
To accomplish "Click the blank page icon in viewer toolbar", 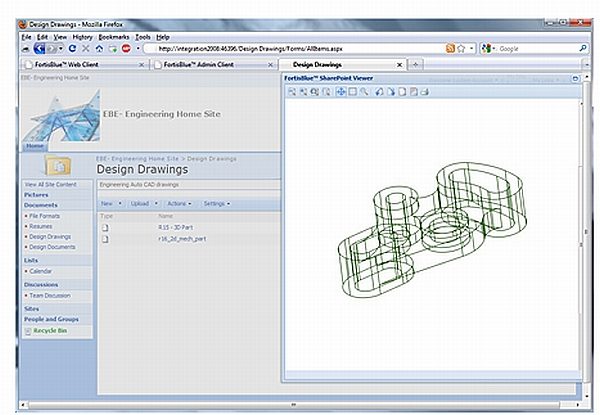I will (x=402, y=92).
